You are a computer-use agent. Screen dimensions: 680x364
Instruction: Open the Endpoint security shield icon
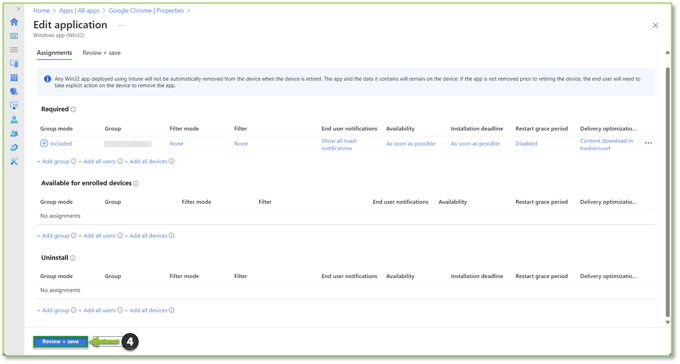click(14, 92)
